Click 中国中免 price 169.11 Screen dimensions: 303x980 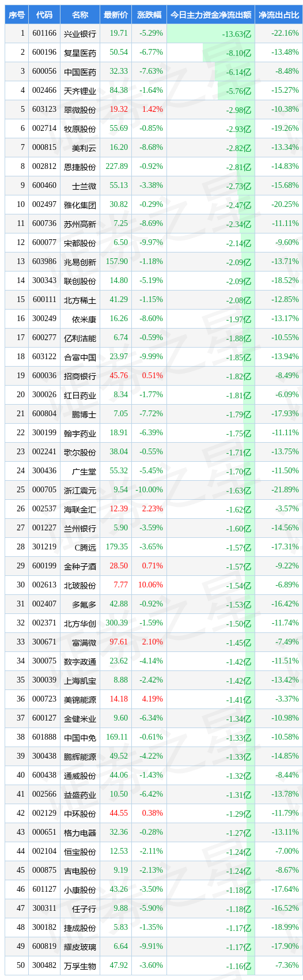[x=117, y=737]
